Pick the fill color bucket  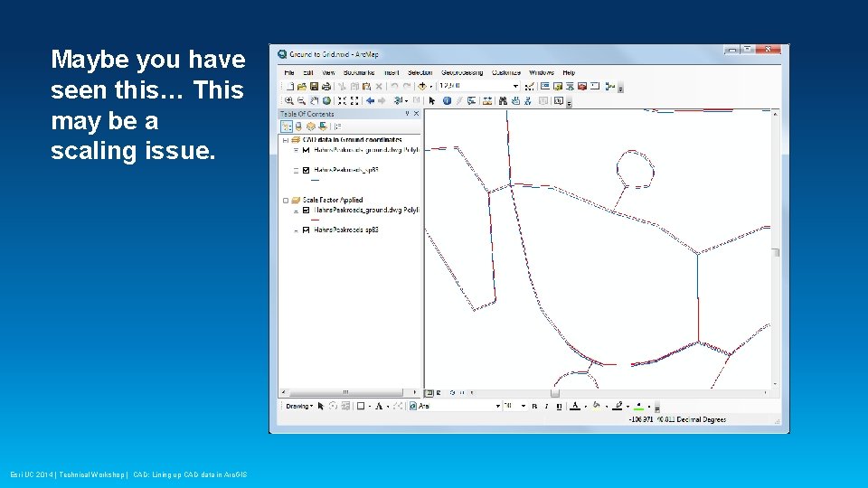(596, 406)
